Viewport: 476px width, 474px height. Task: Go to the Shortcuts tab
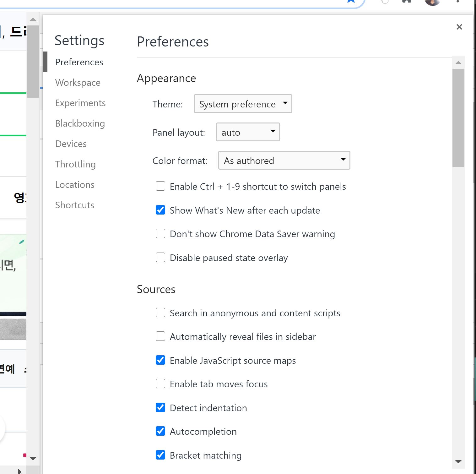[75, 205]
